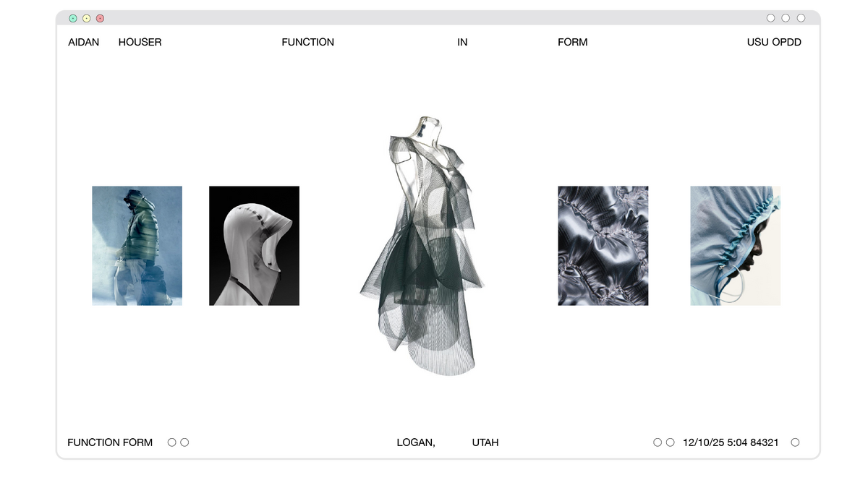
Task: Open the HOUSER link in header
Action: (x=140, y=42)
